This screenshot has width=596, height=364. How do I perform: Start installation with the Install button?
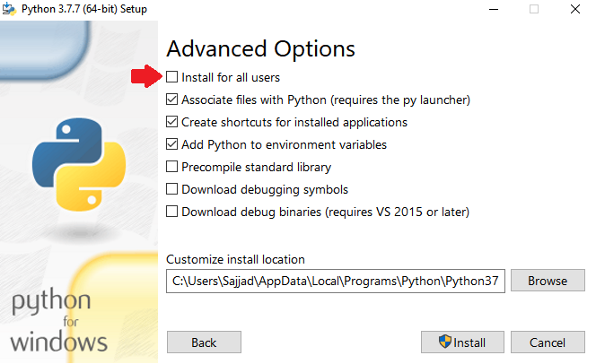coord(462,342)
